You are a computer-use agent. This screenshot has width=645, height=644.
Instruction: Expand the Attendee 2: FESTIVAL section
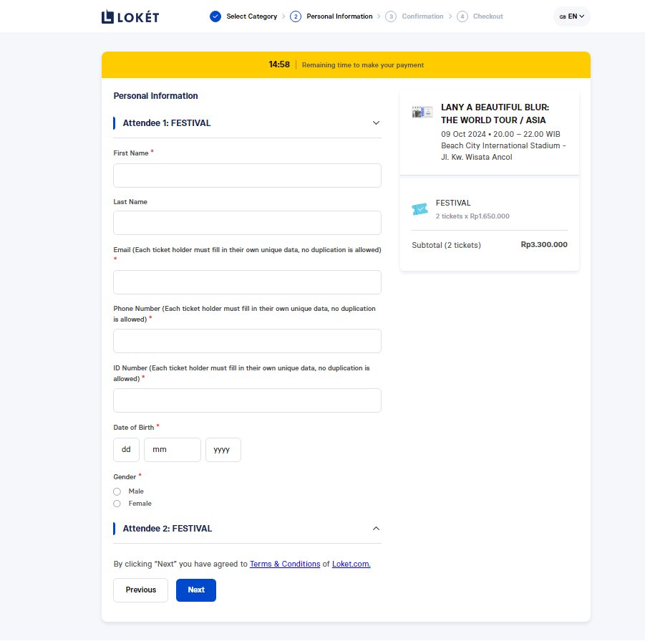[376, 529]
